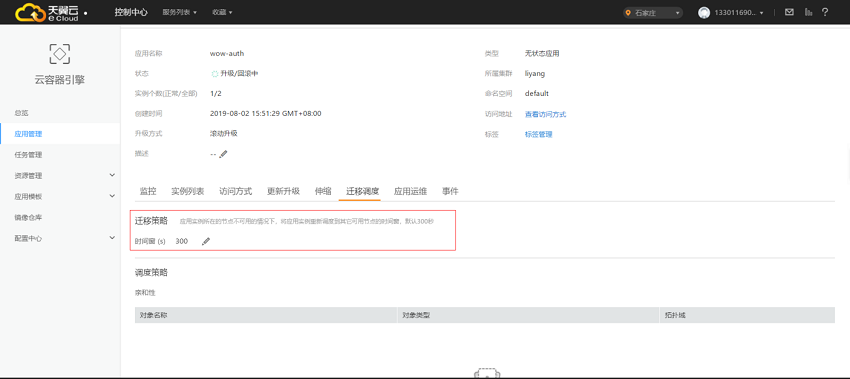
Task: Click the creation time 2019-08-02 15:51:29
Action: click(x=266, y=113)
